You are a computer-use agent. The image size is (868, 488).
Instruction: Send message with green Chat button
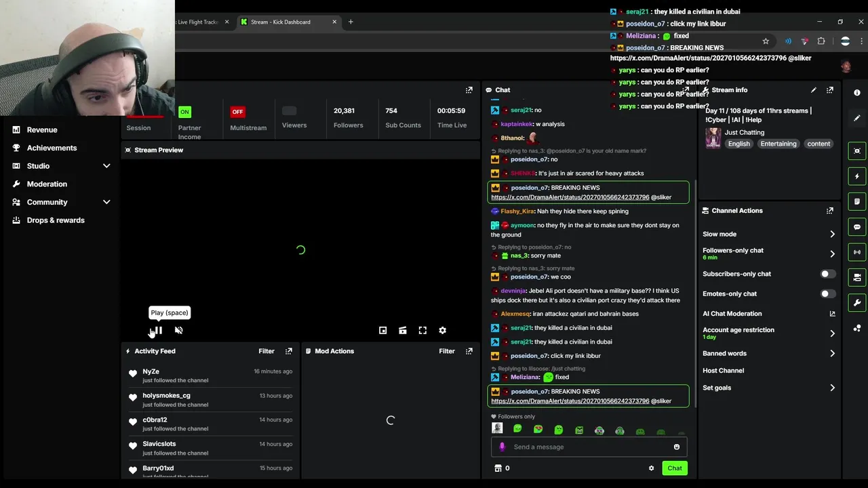click(x=675, y=468)
